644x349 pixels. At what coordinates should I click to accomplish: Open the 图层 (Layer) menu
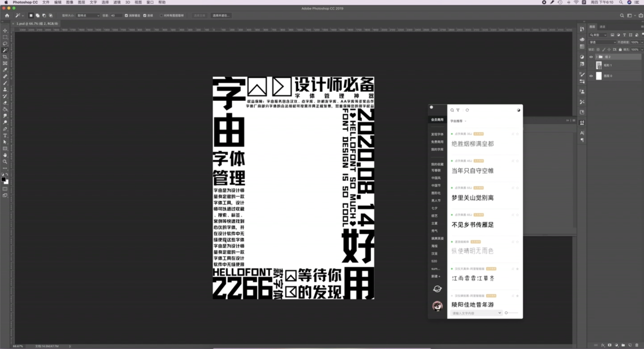[81, 2]
